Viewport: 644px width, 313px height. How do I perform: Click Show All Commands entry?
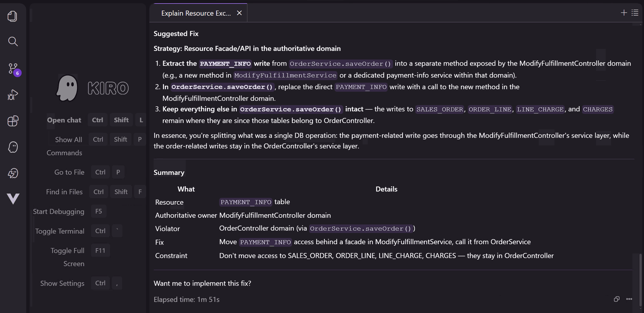coord(64,146)
